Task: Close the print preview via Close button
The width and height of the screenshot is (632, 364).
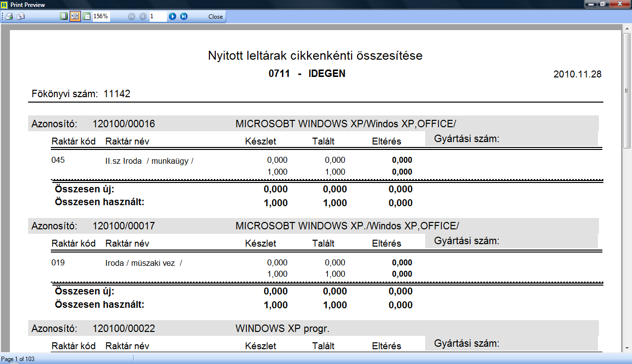Action: (216, 16)
